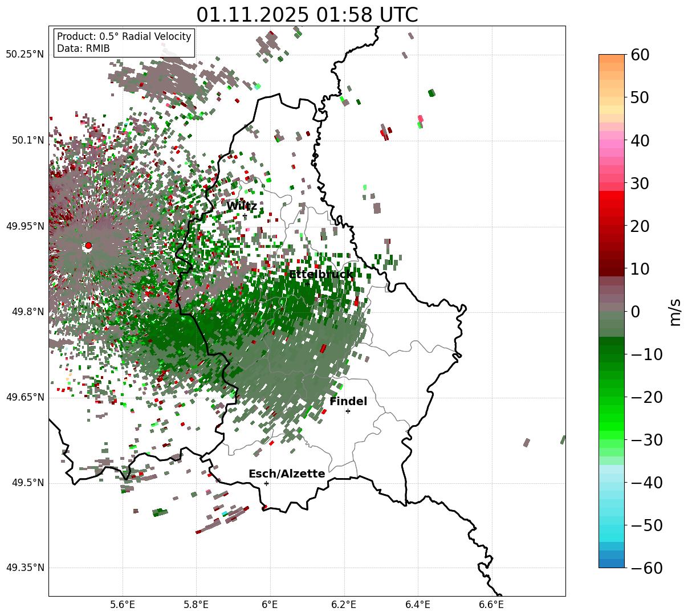Pick the bright red colorbar band near 25

(612, 203)
